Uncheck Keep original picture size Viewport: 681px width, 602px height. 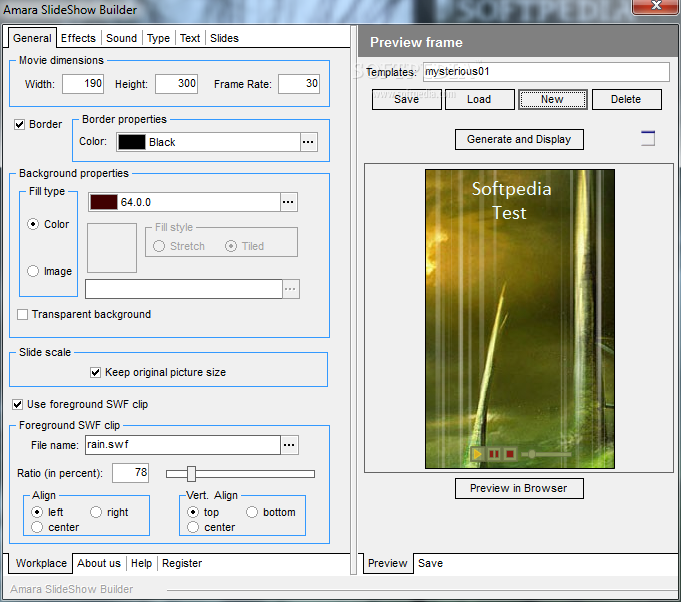(96, 372)
